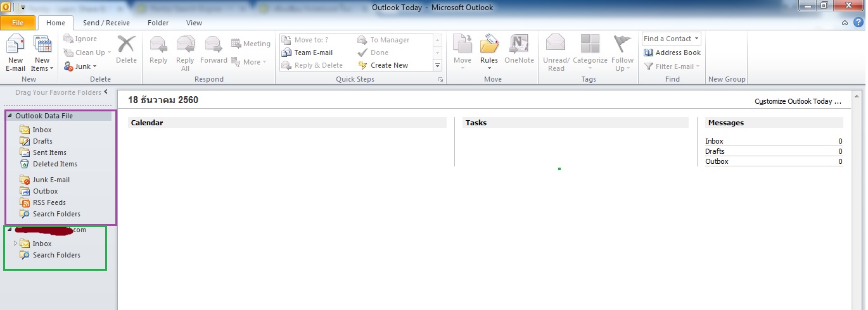868x310 pixels.
Task: Click the Forward button
Action: coord(214,50)
